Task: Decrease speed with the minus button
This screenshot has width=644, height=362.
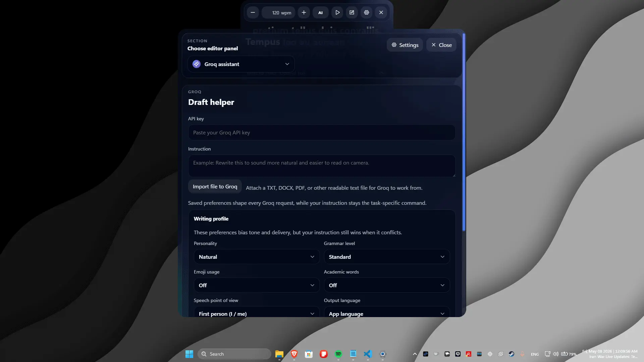Action: point(253,12)
